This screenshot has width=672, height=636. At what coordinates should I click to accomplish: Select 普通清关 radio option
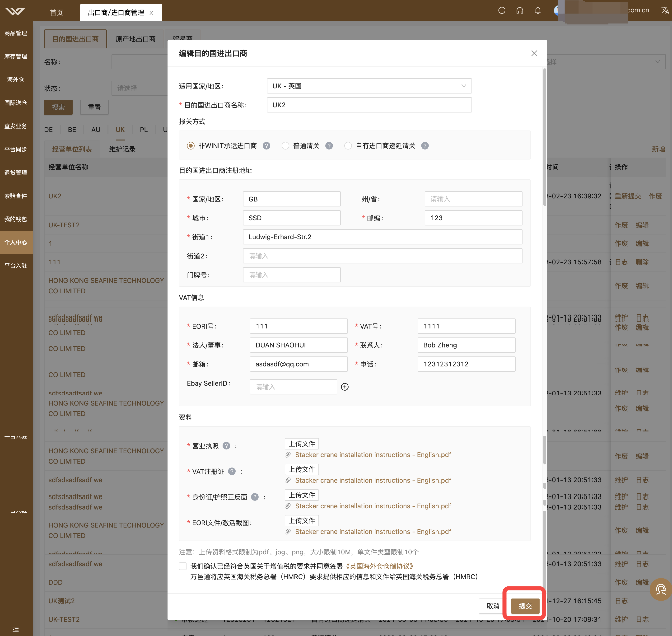click(285, 146)
